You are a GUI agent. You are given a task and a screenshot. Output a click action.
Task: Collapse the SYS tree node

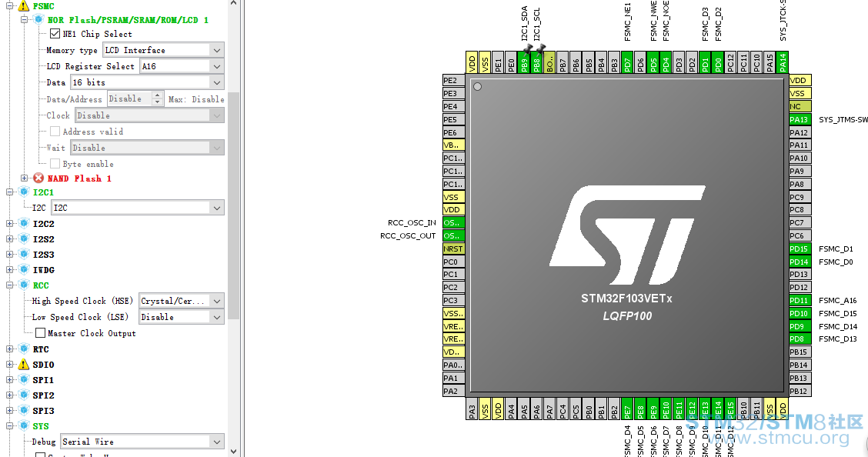9,426
